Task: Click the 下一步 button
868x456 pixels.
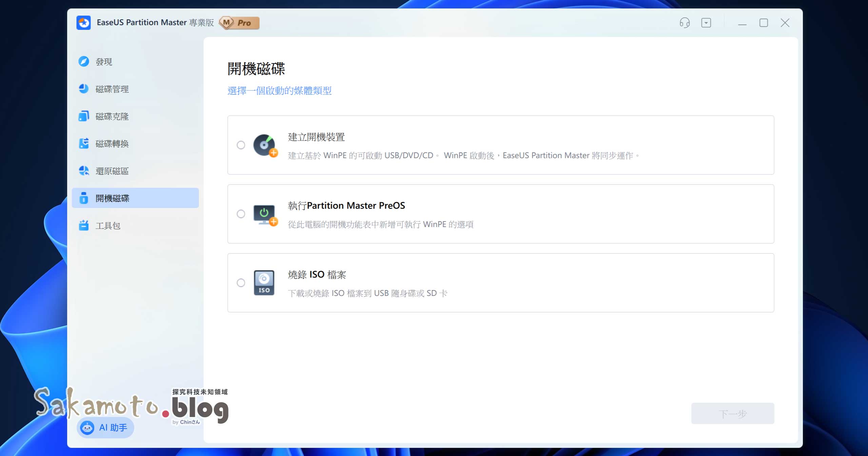Action: (x=733, y=413)
